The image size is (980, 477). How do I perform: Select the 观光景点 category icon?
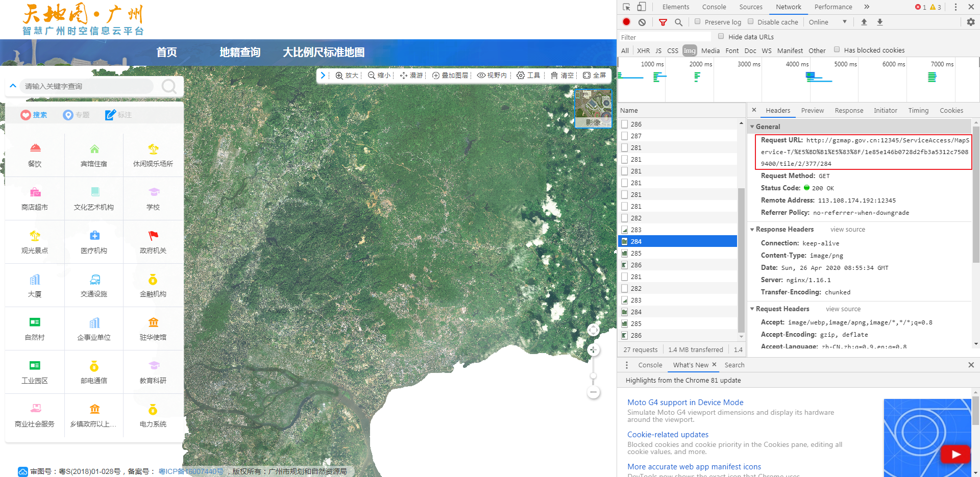point(35,235)
